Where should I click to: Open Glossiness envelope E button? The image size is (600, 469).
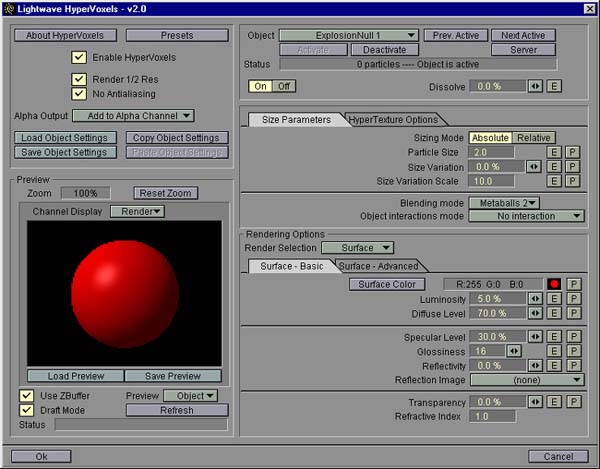554,351
